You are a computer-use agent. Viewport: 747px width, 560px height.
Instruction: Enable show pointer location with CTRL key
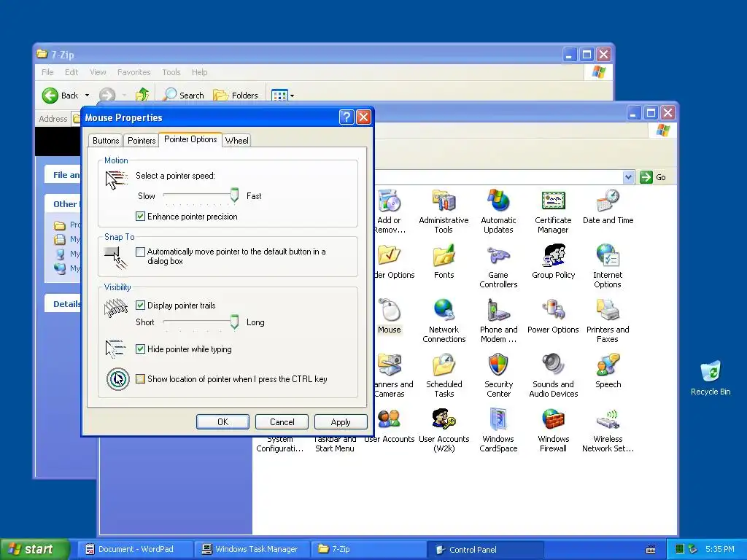coord(140,379)
